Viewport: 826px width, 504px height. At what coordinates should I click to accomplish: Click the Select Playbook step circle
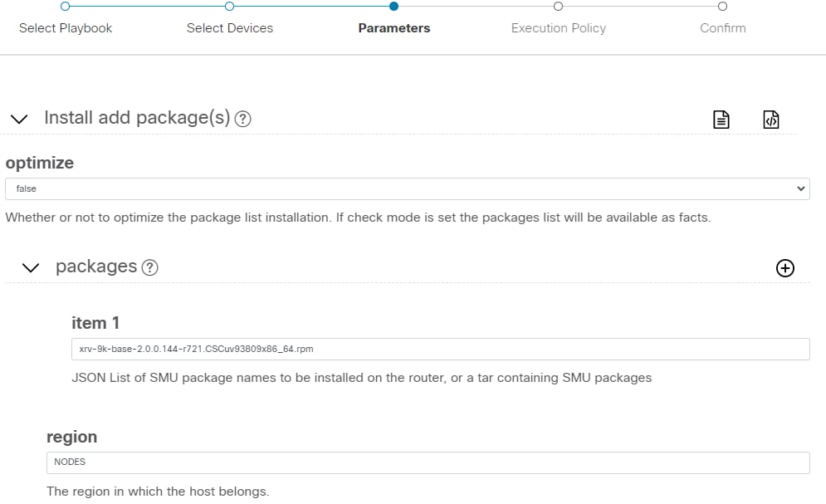coord(65,7)
